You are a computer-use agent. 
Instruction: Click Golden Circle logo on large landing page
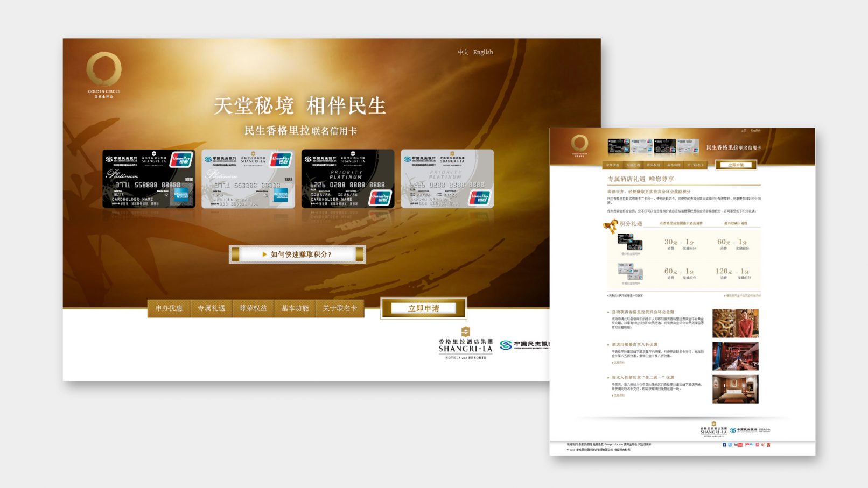tap(104, 75)
